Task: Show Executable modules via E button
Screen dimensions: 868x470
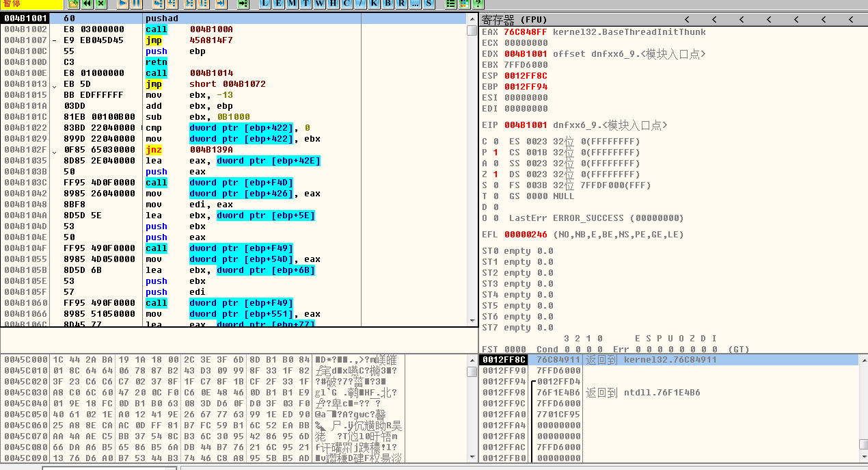Action: (278, 3)
